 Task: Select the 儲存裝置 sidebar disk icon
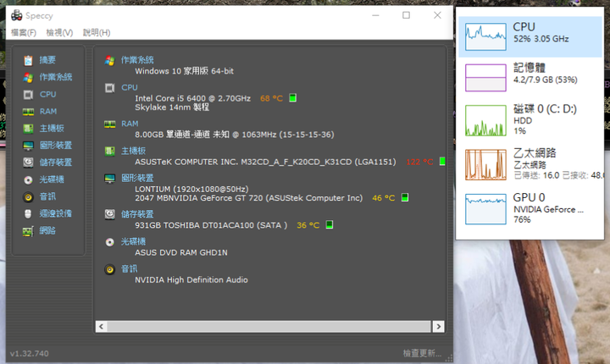[x=28, y=163]
